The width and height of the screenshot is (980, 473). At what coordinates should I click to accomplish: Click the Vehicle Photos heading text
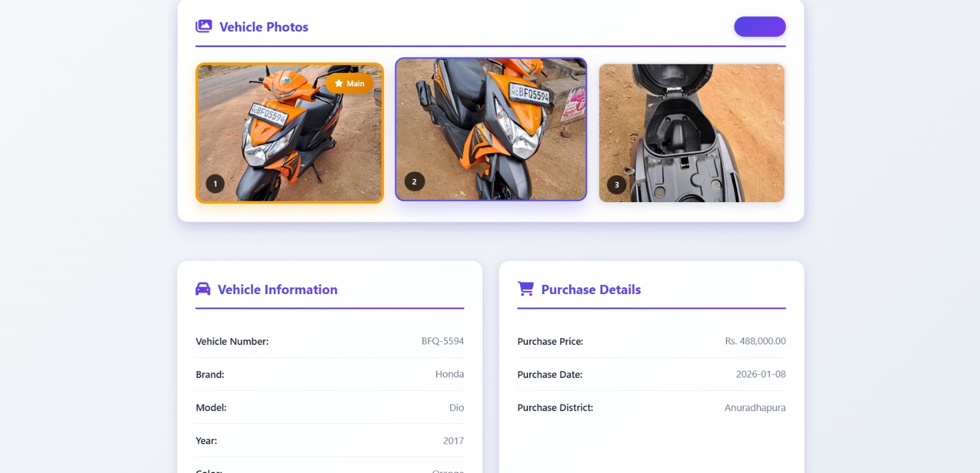pos(263,27)
